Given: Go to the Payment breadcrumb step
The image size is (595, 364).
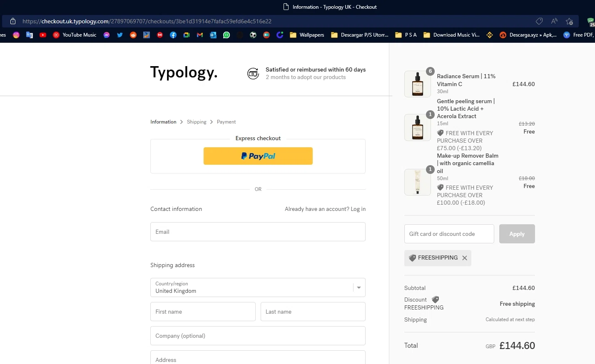Looking at the screenshot, I should [x=226, y=122].
